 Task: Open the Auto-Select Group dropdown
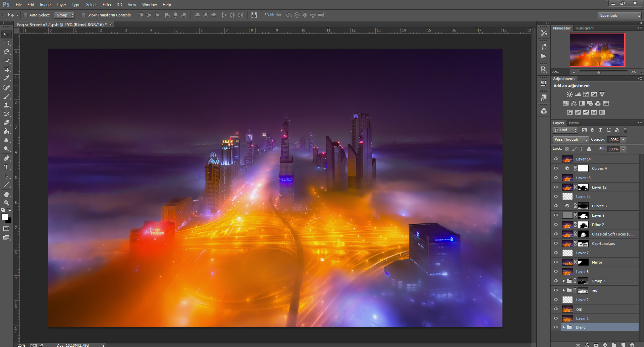pos(64,15)
